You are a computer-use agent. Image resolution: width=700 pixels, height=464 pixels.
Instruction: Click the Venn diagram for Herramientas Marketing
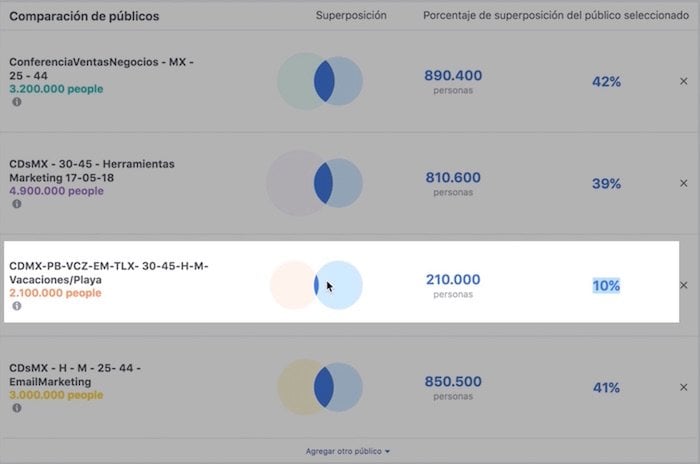point(315,183)
